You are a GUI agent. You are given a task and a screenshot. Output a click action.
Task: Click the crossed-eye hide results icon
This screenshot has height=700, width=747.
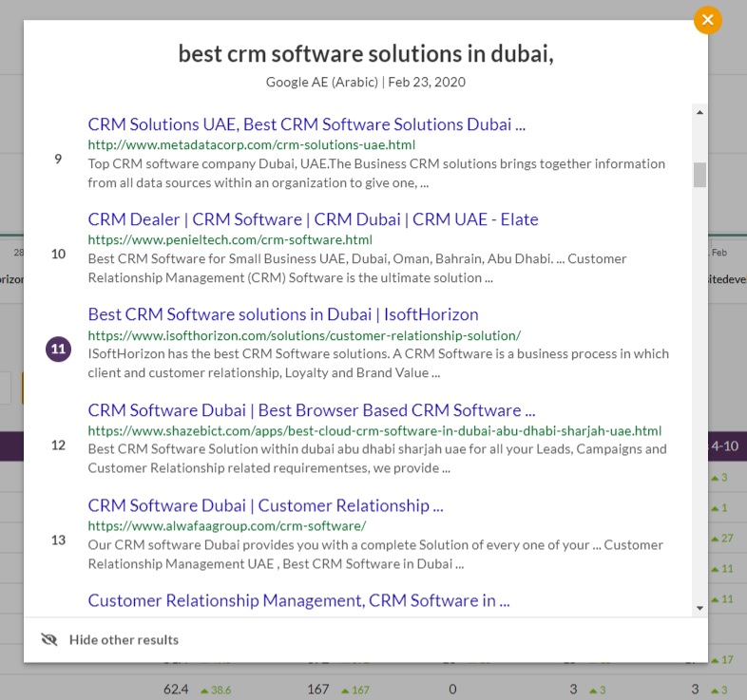(49, 639)
